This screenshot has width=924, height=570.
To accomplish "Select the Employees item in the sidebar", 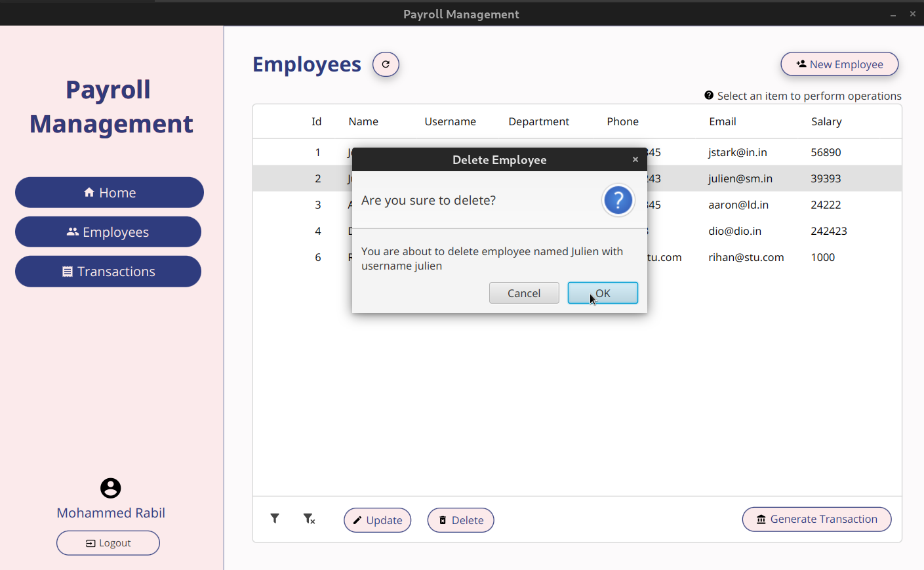I will click(108, 232).
